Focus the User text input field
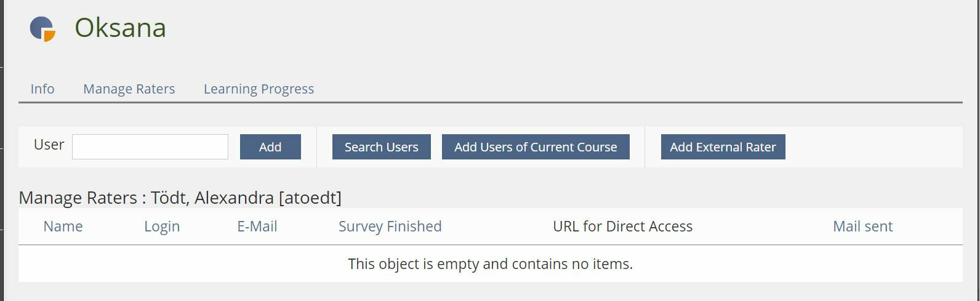Screen dimensions: 980x301 [150, 147]
